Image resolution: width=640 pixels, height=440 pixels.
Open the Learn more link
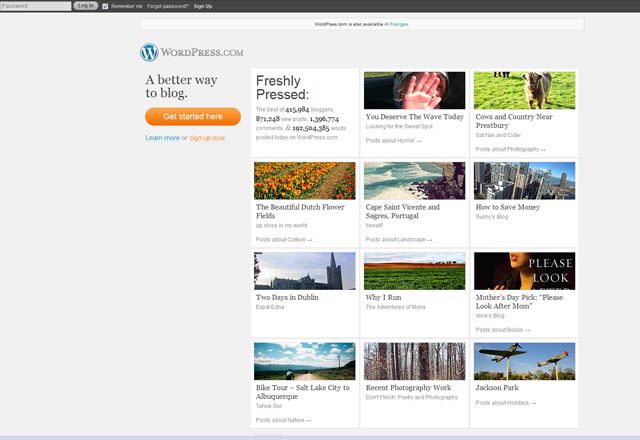(162, 138)
